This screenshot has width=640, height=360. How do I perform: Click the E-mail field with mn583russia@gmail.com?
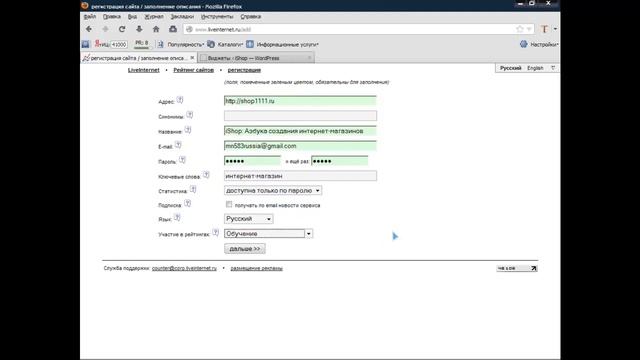pos(300,146)
